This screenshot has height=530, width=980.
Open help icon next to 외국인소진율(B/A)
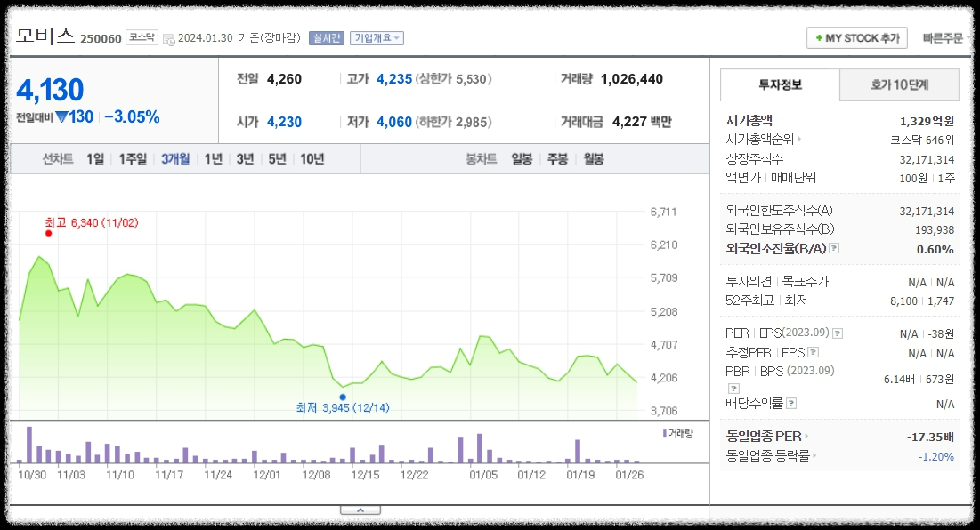834,248
